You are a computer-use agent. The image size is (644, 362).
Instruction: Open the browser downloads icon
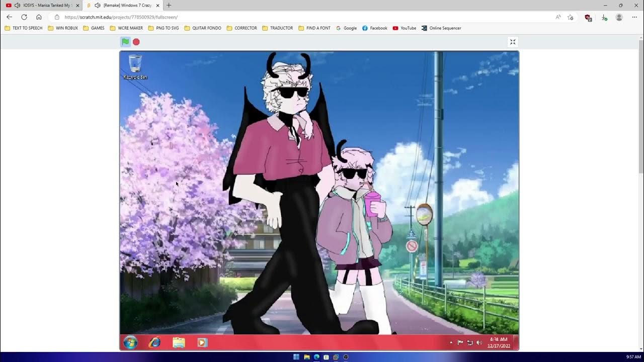point(604,17)
